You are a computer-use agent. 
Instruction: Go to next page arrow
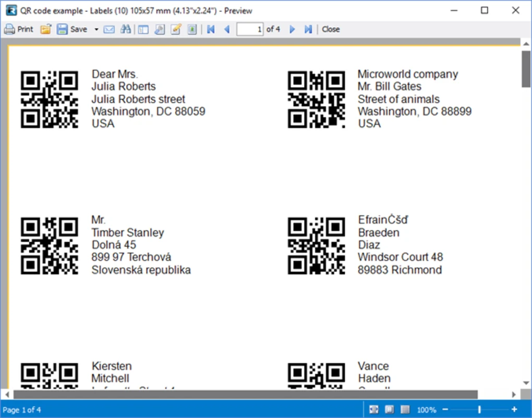tap(292, 29)
